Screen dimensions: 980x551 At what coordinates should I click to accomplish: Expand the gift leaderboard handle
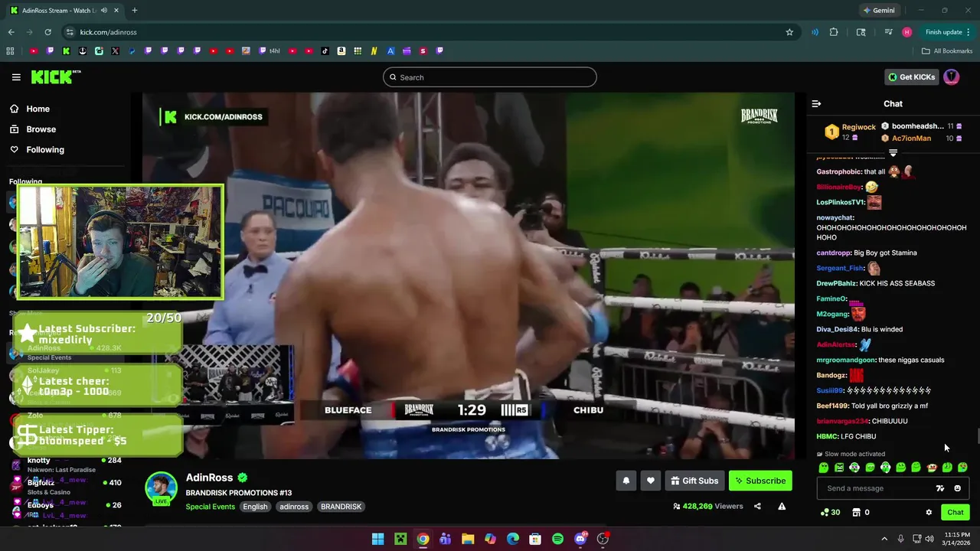(x=893, y=153)
